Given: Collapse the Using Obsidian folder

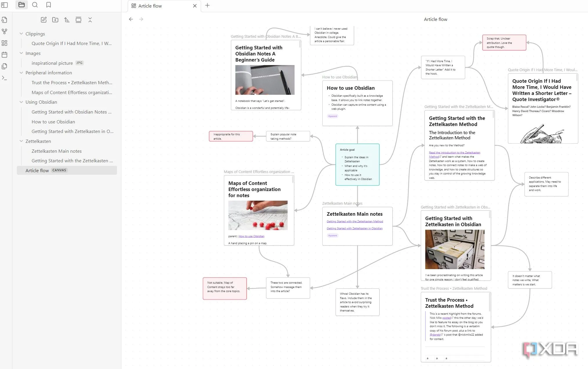Looking at the screenshot, I should point(21,102).
